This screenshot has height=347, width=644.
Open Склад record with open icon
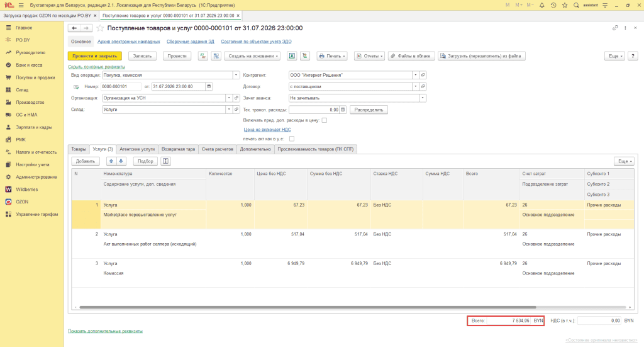click(236, 110)
